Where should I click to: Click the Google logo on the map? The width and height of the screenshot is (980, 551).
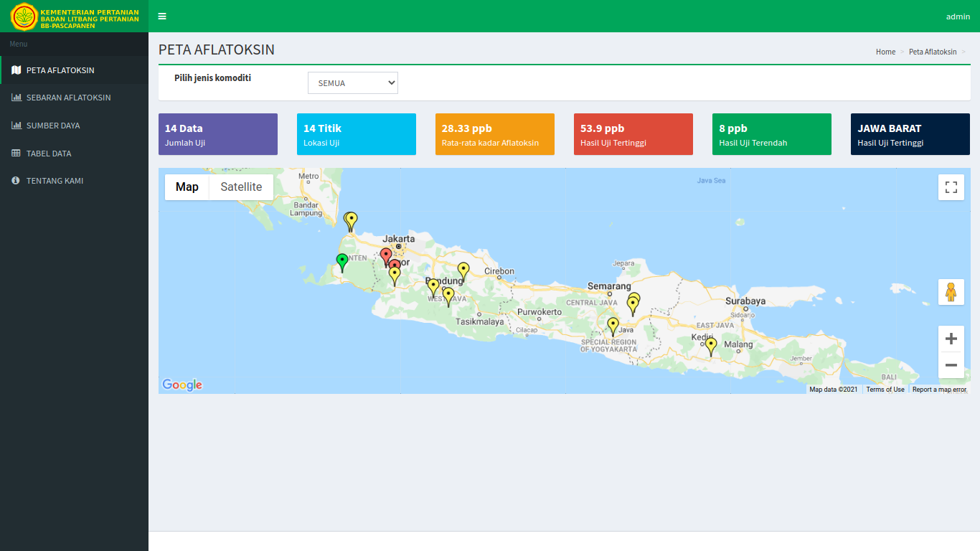point(182,385)
